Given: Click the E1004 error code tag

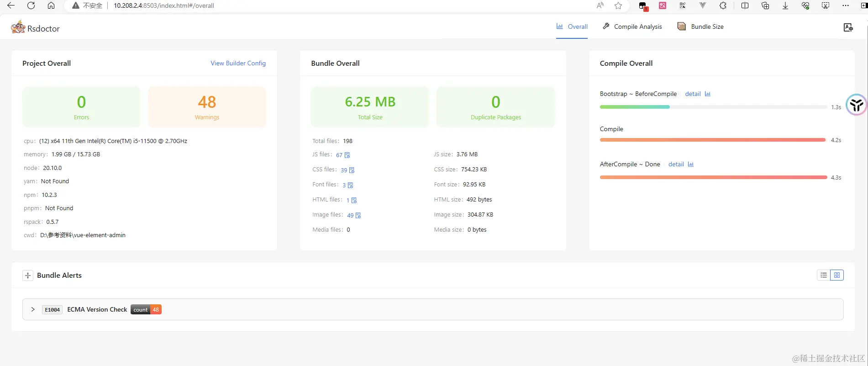Looking at the screenshot, I should point(52,310).
